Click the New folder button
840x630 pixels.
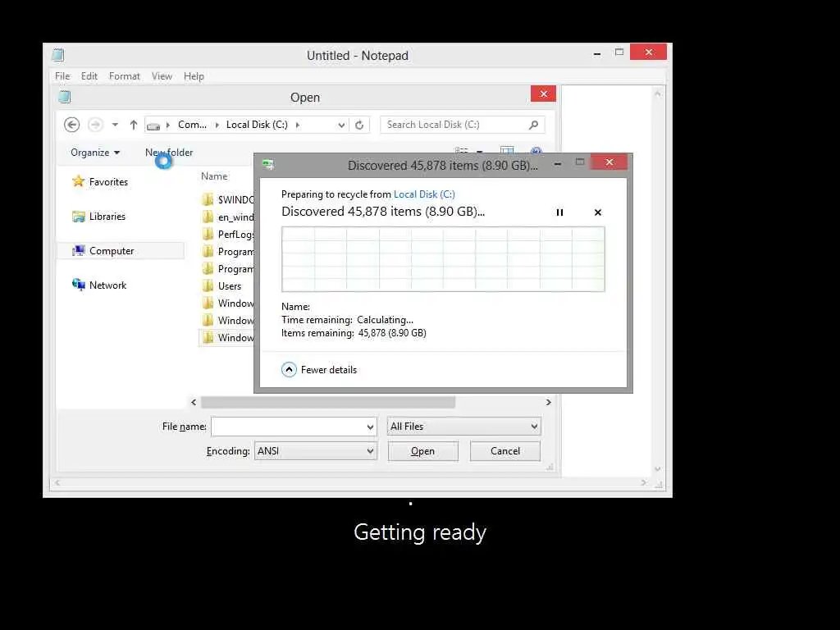tap(169, 153)
